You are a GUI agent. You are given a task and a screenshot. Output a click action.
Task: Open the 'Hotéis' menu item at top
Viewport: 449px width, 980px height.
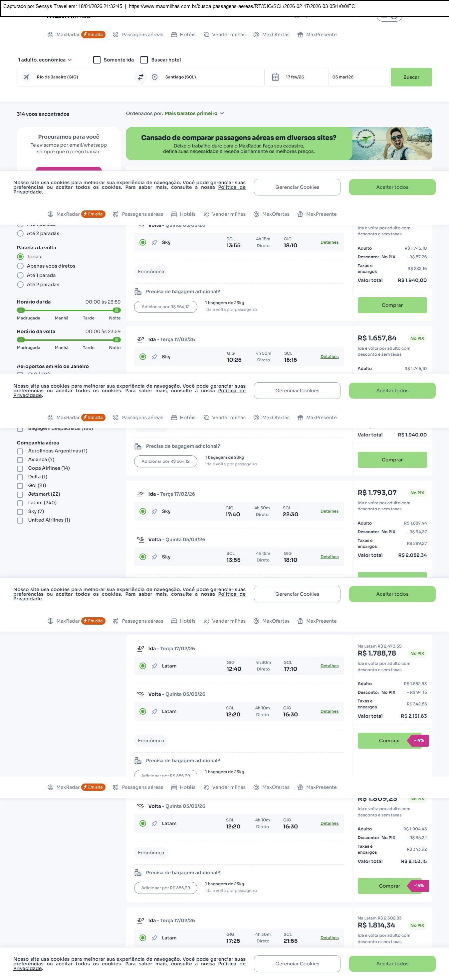[183, 35]
